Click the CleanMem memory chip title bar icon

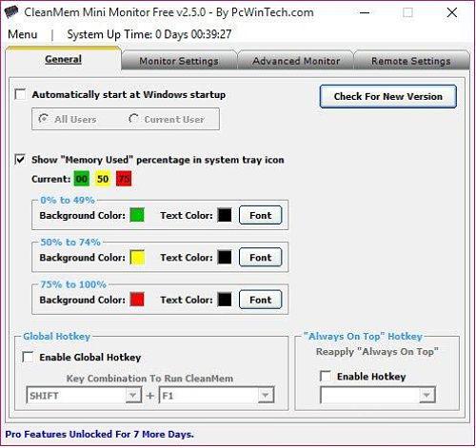[x=11, y=12]
